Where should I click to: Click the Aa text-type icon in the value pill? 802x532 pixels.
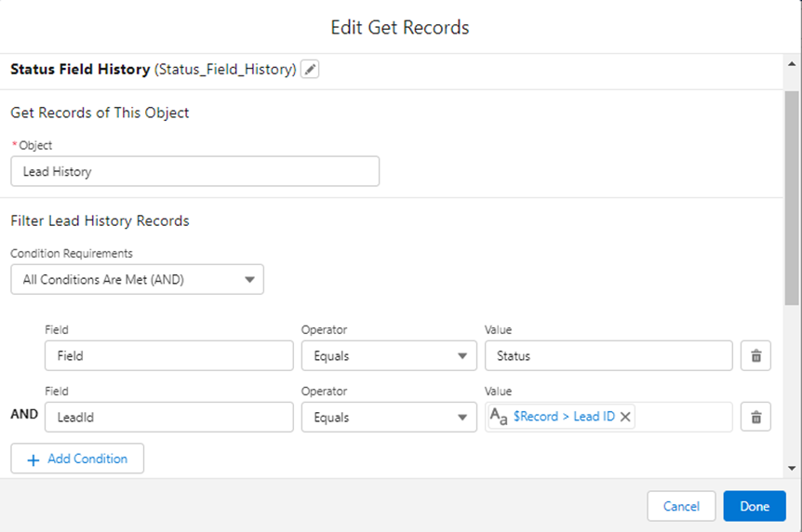click(x=499, y=417)
